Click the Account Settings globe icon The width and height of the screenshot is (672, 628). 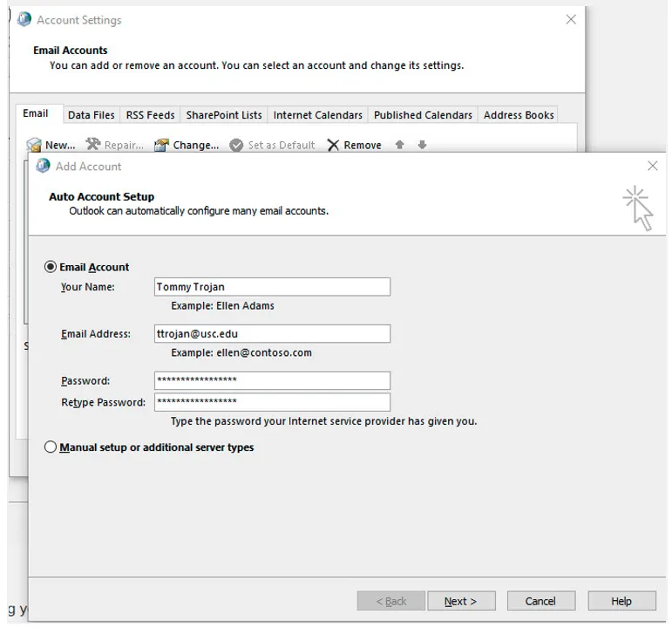click(24, 19)
